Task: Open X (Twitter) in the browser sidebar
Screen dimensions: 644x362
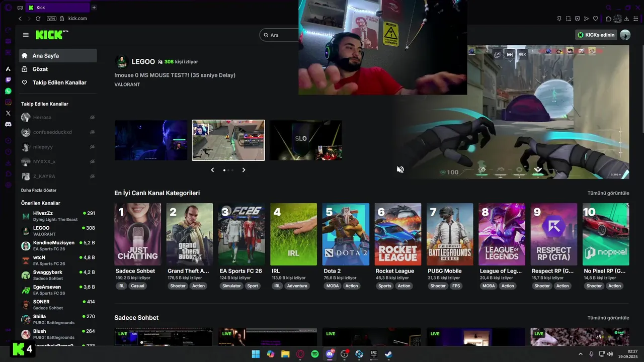Action: pyautogui.click(x=8, y=113)
